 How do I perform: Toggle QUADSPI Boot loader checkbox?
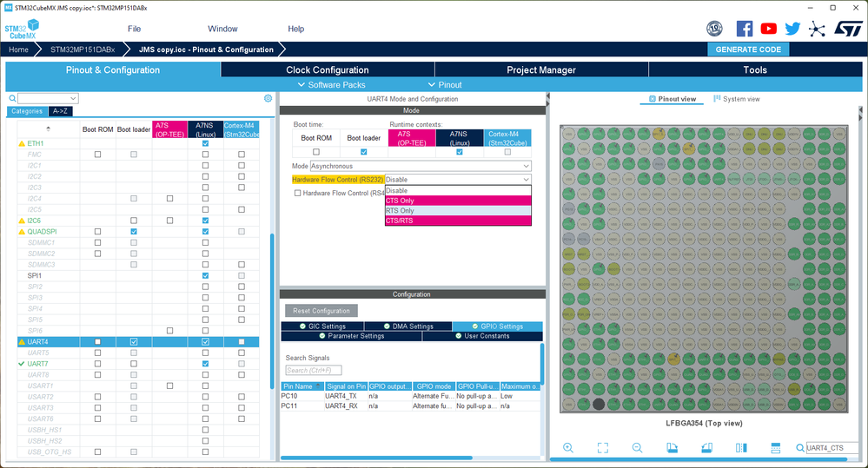click(134, 232)
